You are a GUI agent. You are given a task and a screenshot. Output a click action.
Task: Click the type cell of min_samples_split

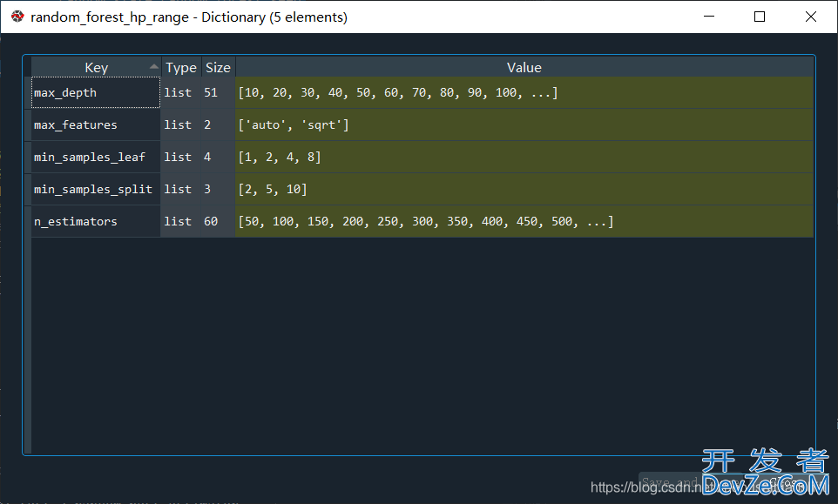tap(181, 189)
